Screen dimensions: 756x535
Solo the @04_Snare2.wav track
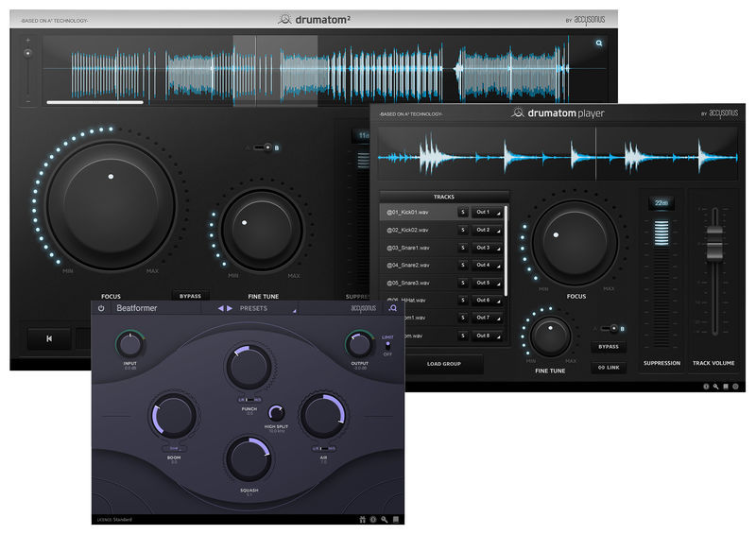(463, 266)
